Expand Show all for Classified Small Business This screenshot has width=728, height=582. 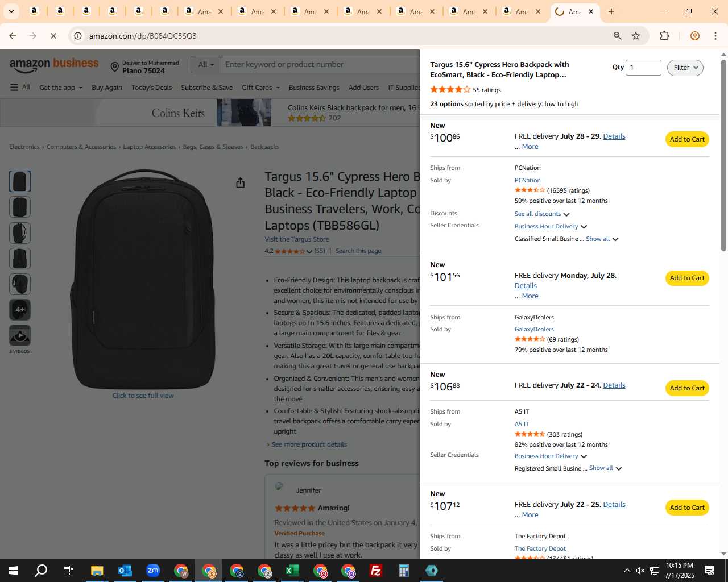click(x=602, y=239)
